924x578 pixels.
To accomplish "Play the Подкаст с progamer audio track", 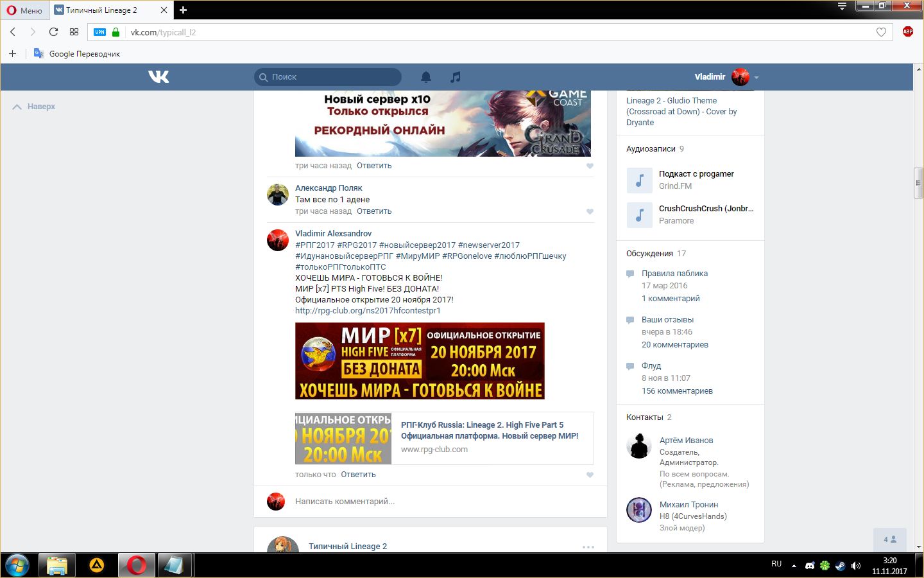I will tap(639, 180).
